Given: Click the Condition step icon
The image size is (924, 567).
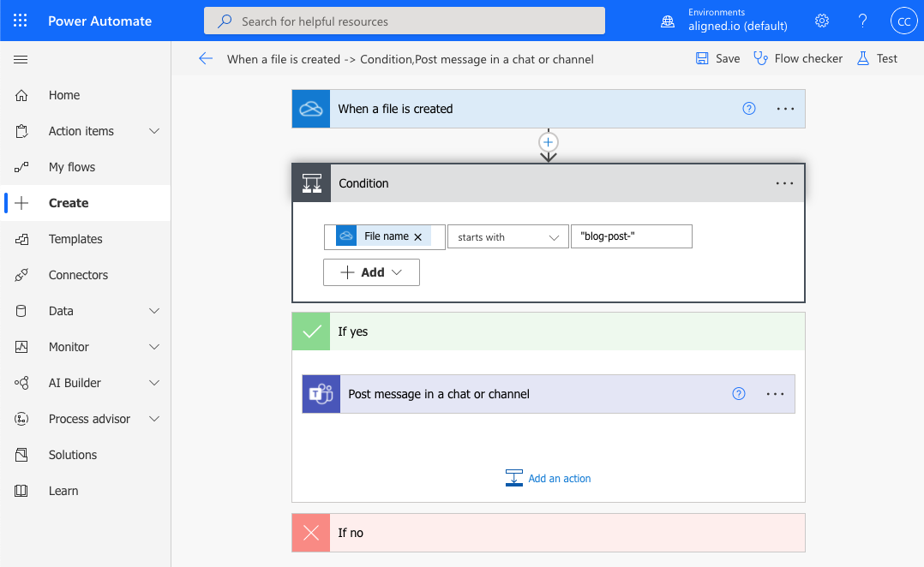Looking at the screenshot, I should [x=312, y=183].
